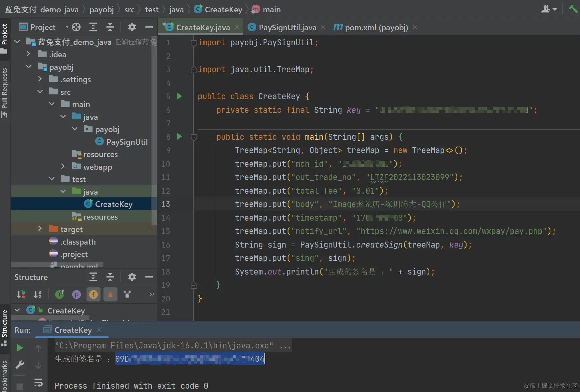580x392 pixels.
Task: Open Structure panel gear options
Action: 132,277
